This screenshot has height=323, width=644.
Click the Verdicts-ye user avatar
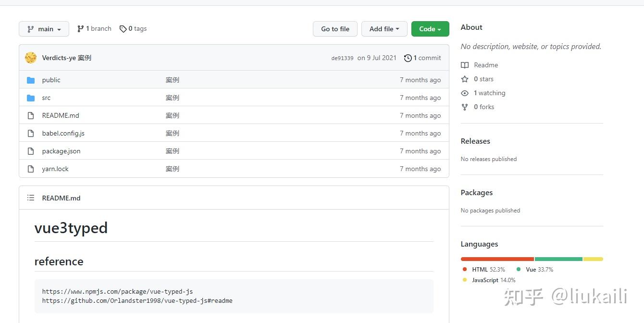pyautogui.click(x=31, y=58)
